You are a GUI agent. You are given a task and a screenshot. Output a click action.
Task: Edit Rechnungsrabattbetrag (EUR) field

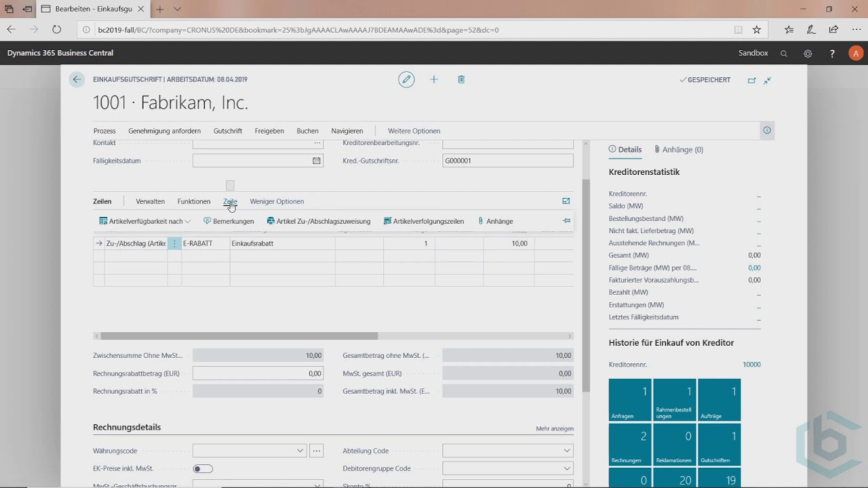pos(258,373)
